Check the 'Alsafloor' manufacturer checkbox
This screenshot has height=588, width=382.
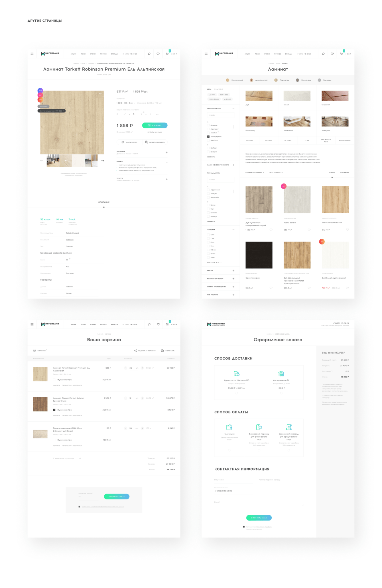click(208, 140)
